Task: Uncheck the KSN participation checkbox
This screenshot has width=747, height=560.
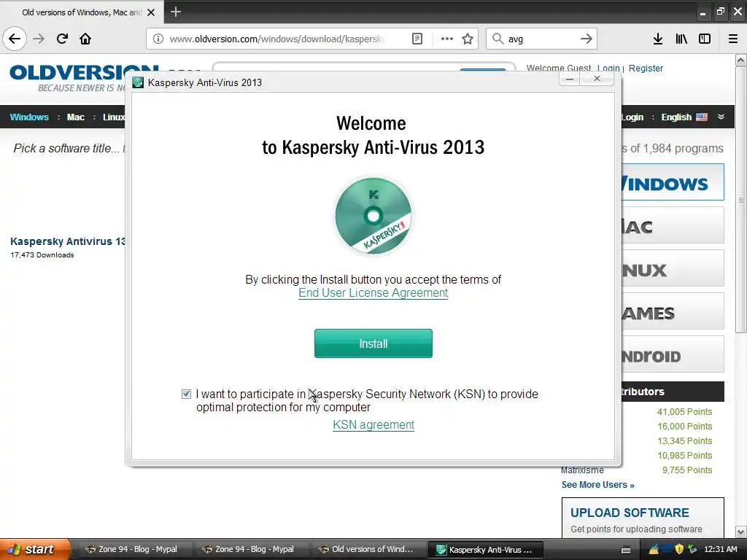Action: pyautogui.click(x=186, y=394)
